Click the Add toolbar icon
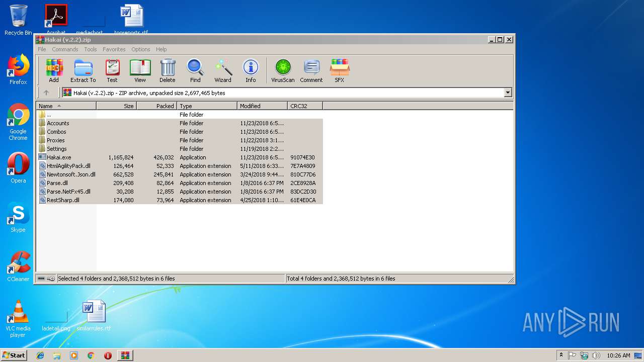The height and width of the screenshot is (362, 644). pos(54,70)
